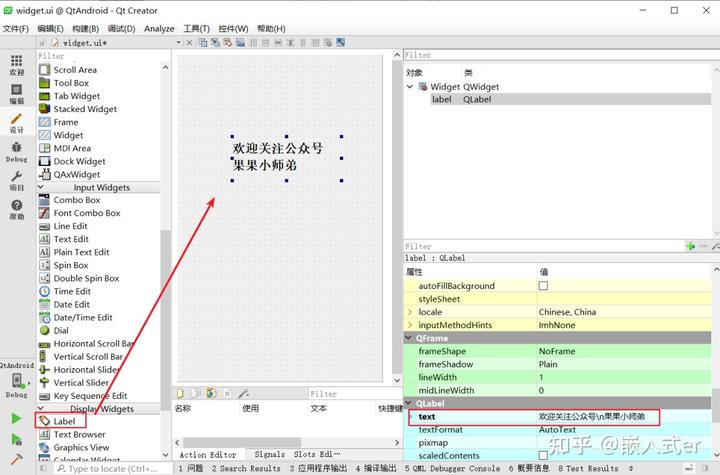Switch to the Action Editor tab
720x475 pixels.
point(208,454)
